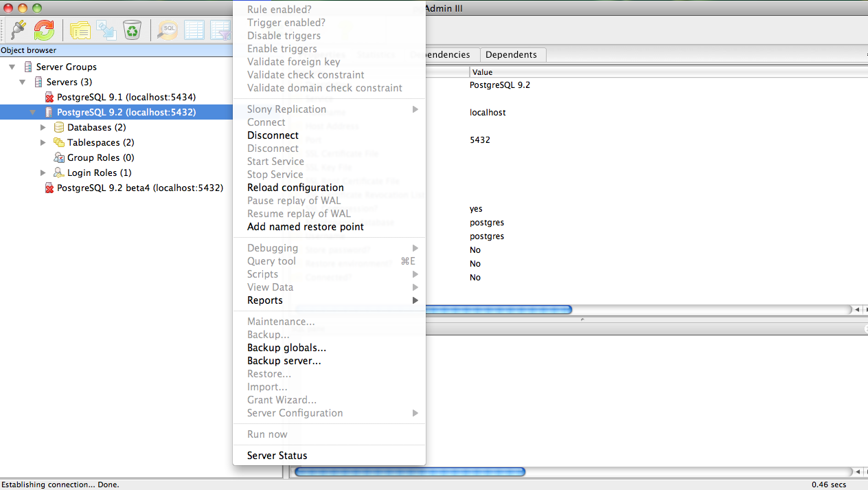Refresh the selected object with the arrows icon
This screenshot has width=868, height=490.
(x=44, y=30)
